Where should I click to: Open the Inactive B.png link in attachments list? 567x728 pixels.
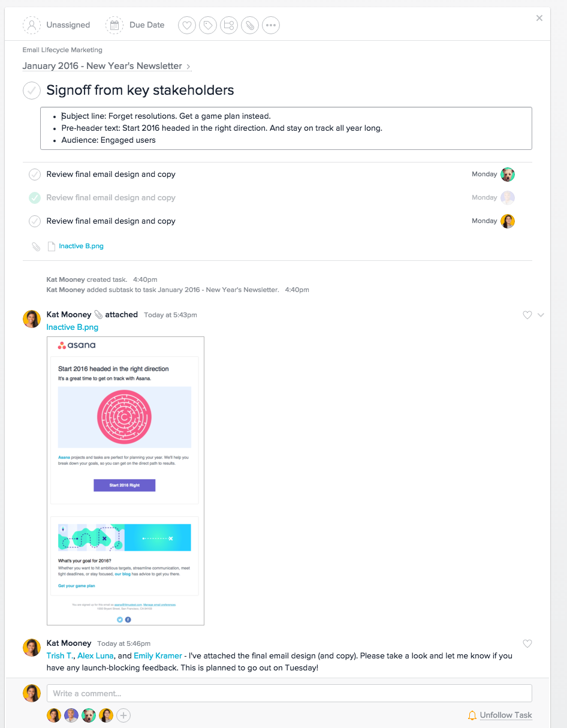tap(81, 246)
